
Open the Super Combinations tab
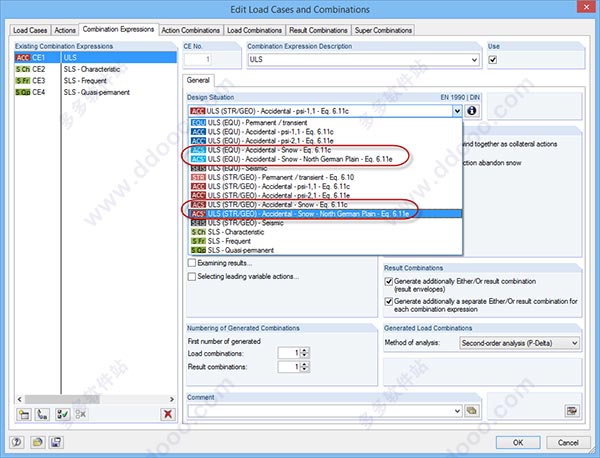383,30
